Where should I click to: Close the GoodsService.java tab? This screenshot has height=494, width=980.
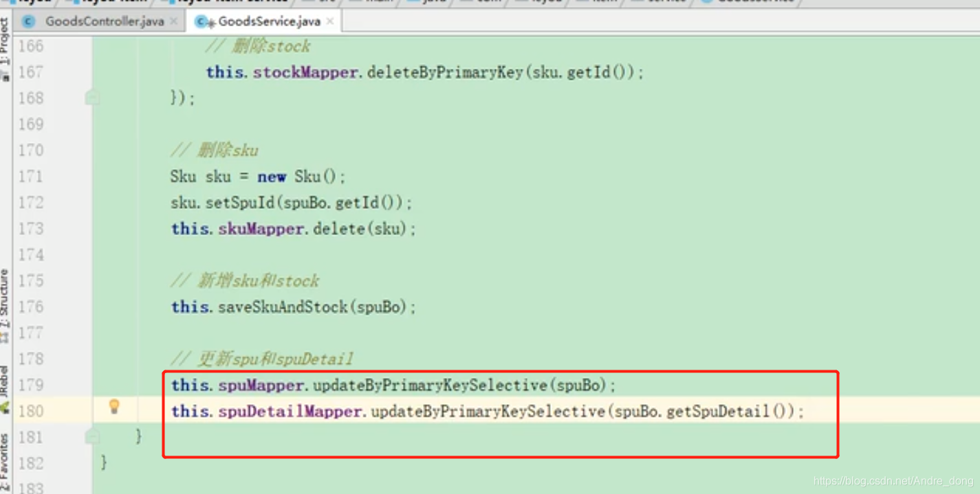[330, 21]
